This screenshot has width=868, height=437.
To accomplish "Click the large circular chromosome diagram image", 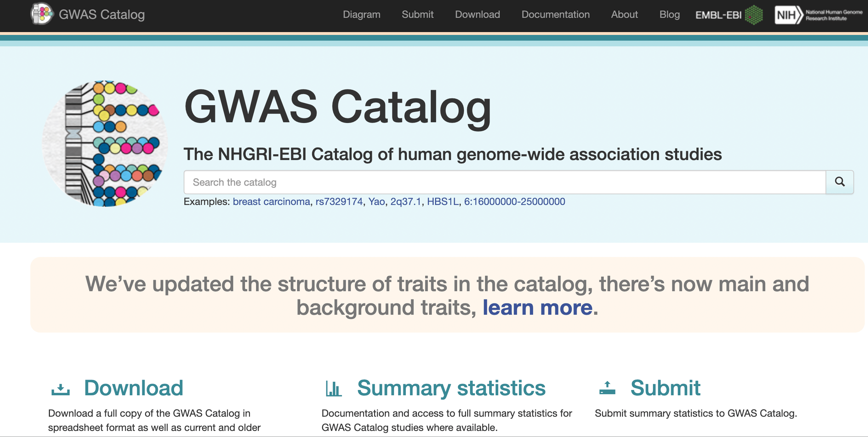I will (x=105, y=144).
